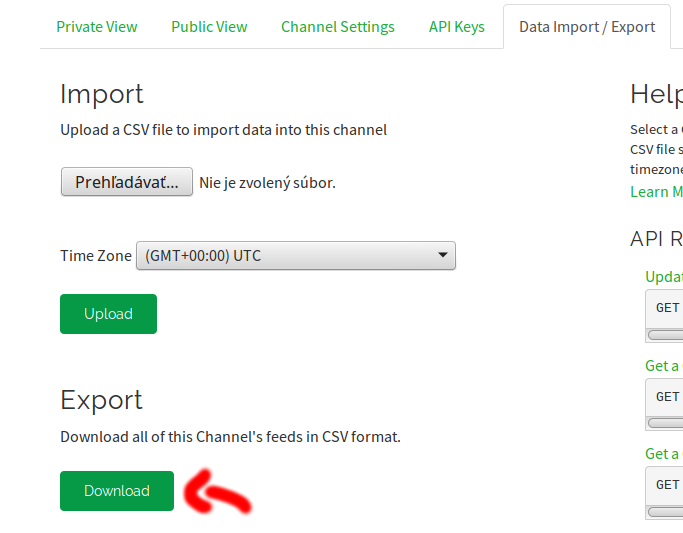
Task: Click the third GET request code box
Action: 664,485
